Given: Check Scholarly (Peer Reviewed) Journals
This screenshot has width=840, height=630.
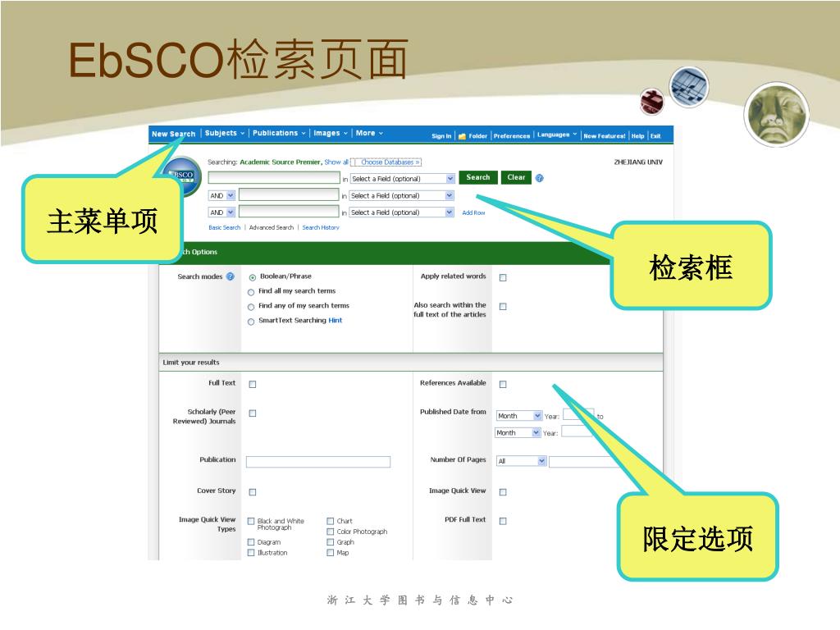Looking at the screenshot, I should [x=253, y=413].
